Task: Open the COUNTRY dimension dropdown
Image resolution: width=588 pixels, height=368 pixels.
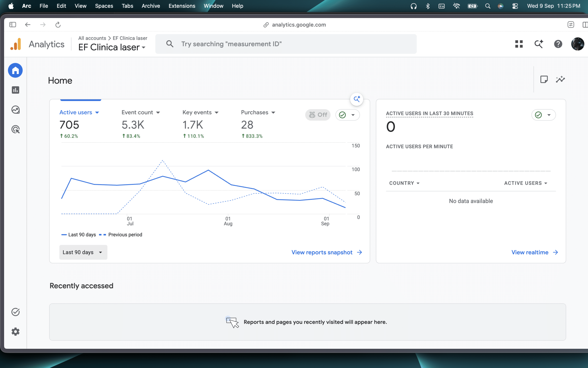Action: pyautogui.click(x=404, y=183)
